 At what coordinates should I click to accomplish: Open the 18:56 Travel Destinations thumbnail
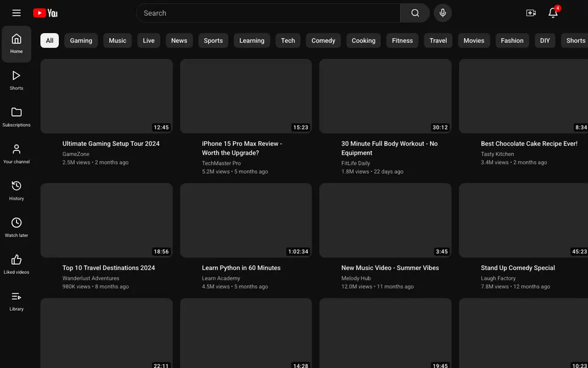(x=107, y=220)
